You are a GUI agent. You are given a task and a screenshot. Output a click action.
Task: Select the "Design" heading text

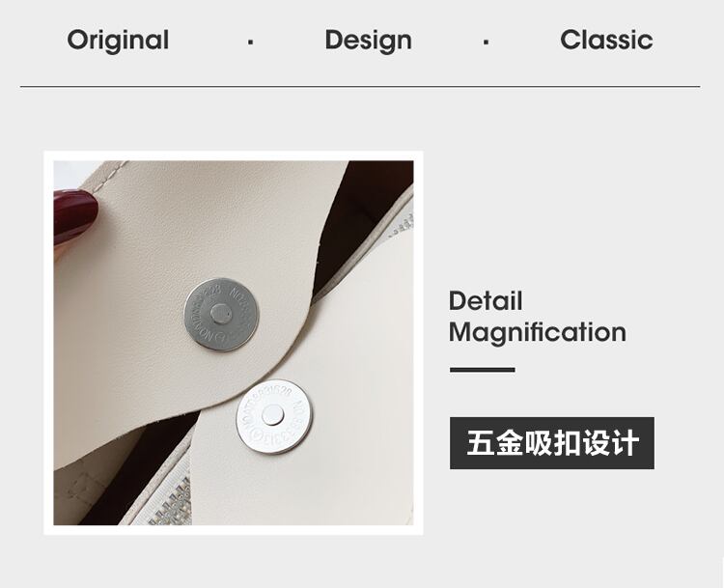click(x=368, y=41)
